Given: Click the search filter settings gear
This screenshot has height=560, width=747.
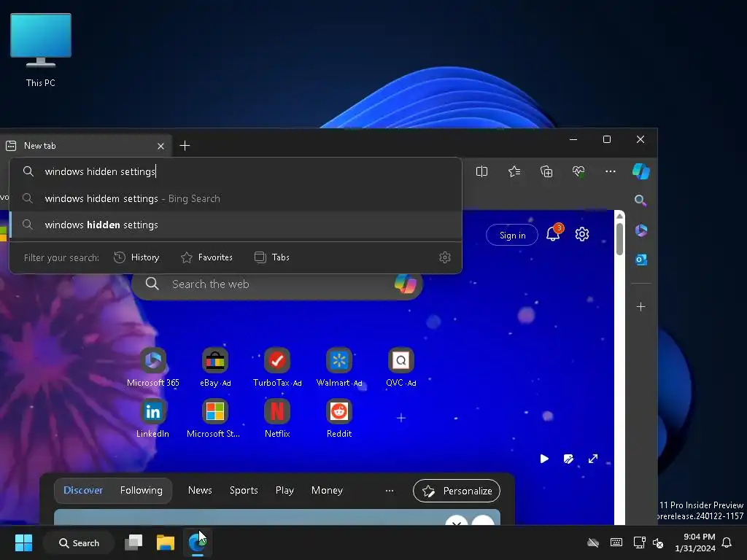Looking at the screenshot, I should [444, 257].
